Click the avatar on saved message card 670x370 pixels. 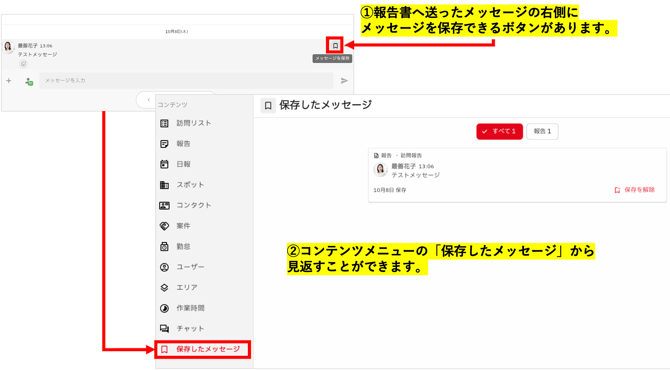tap(380, 170)
